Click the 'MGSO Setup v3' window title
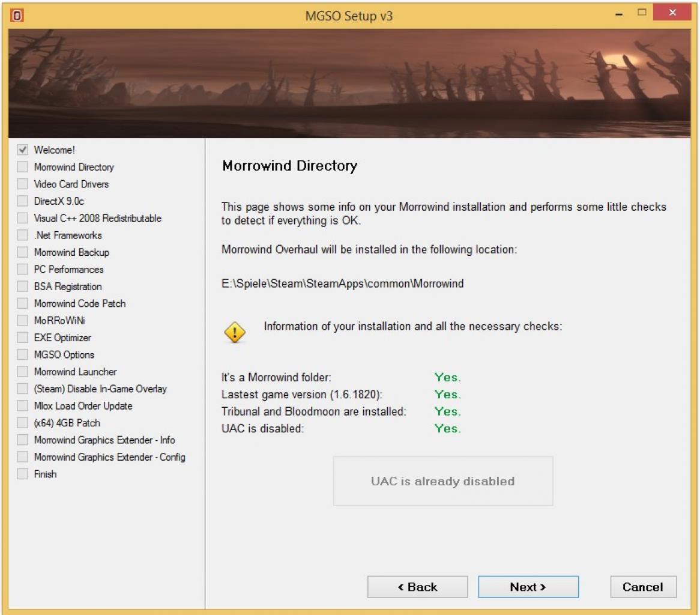Image resolution: width=700 pixels, height=615 pixels. (349, 16)
